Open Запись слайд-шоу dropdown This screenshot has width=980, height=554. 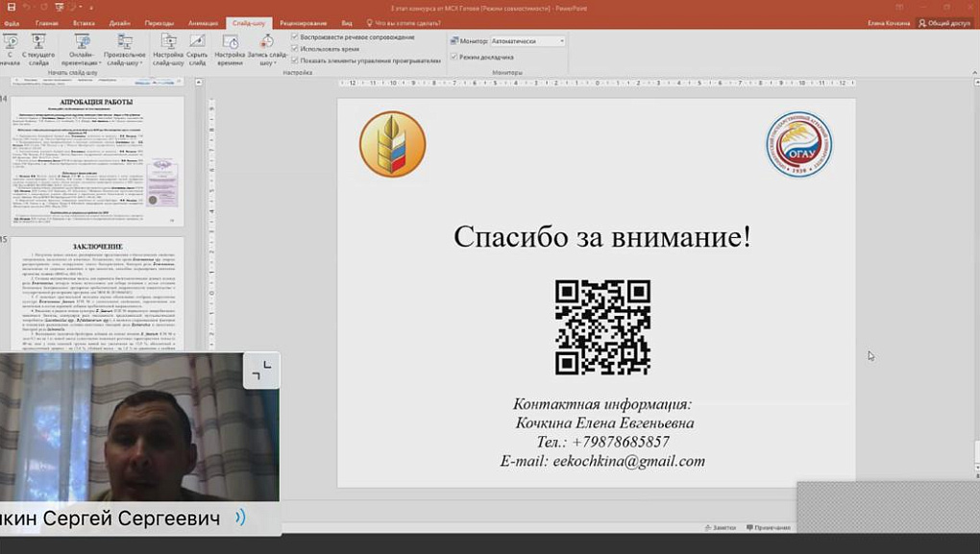tap(267, 50)
